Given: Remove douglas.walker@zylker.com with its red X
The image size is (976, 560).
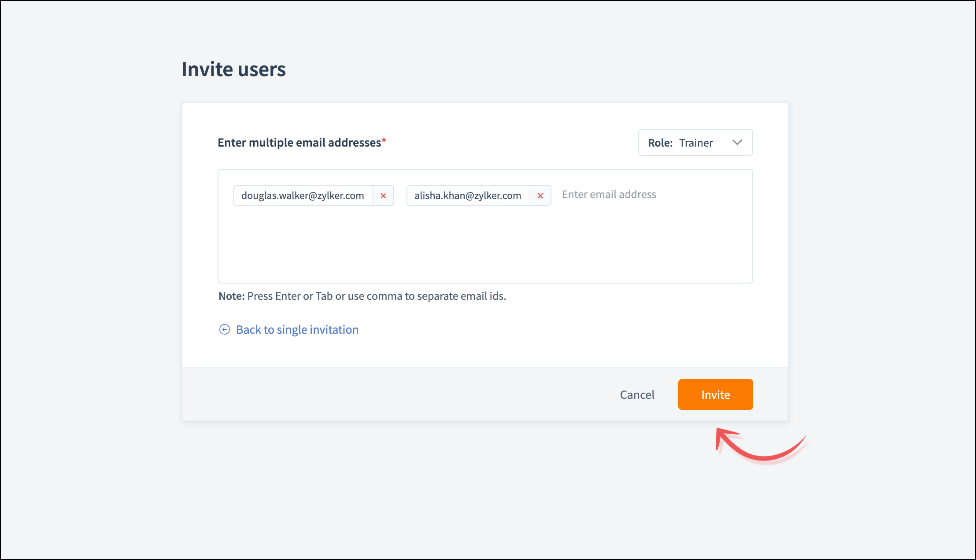Looking at the screenshot, I should [383, 196].
